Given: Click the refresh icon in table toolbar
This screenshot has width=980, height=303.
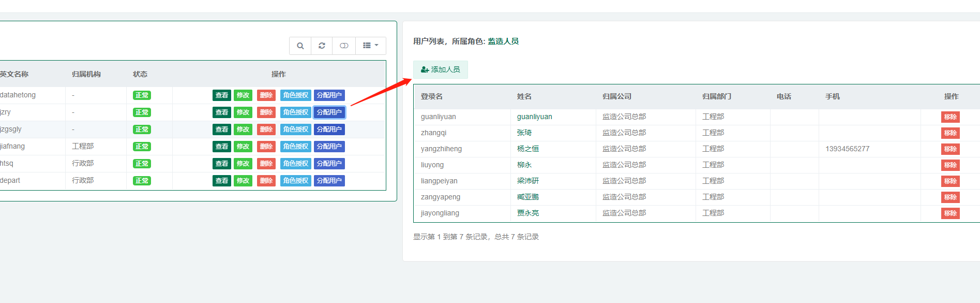Looking at the screenshot, I should tap(322, 46).
